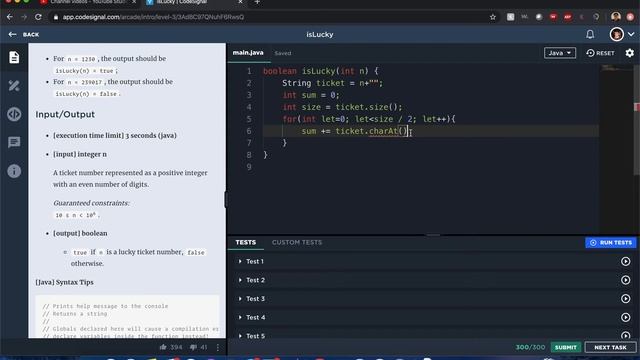Bookmark the page with star icon
This screenshot has width=640, height=360.
(493, 17)
